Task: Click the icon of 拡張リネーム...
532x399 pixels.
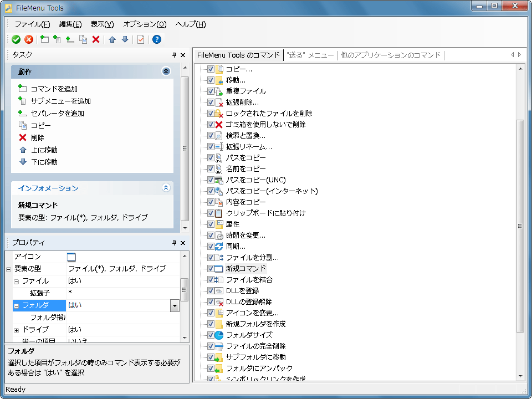Action: coord(219,146)
